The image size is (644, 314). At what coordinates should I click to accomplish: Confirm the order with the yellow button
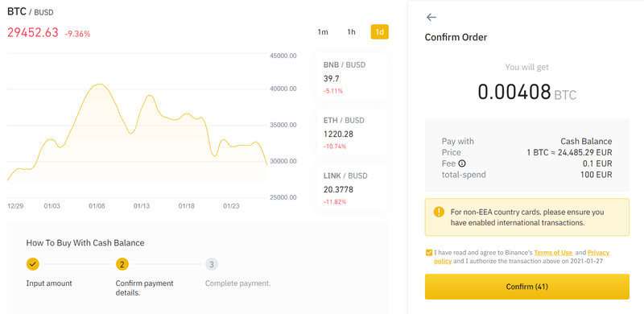[527, 287]
